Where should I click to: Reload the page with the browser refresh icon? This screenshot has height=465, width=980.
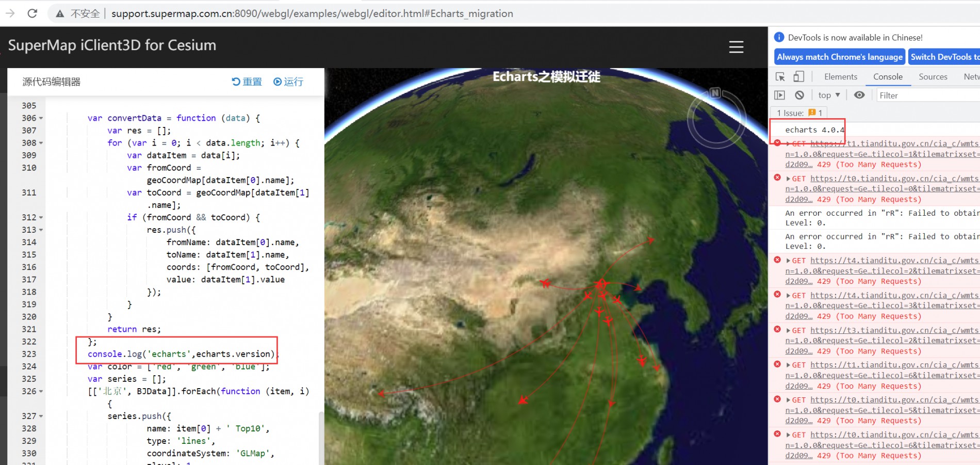pyautogui.click(x=32, y=13)
